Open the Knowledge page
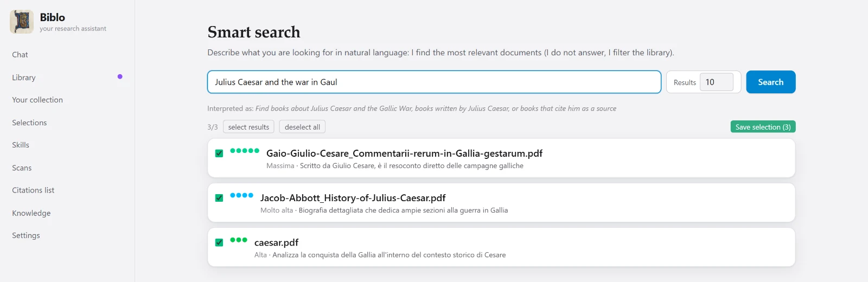The height and width of the screenshot is (282, 868). tap(31, 213)
